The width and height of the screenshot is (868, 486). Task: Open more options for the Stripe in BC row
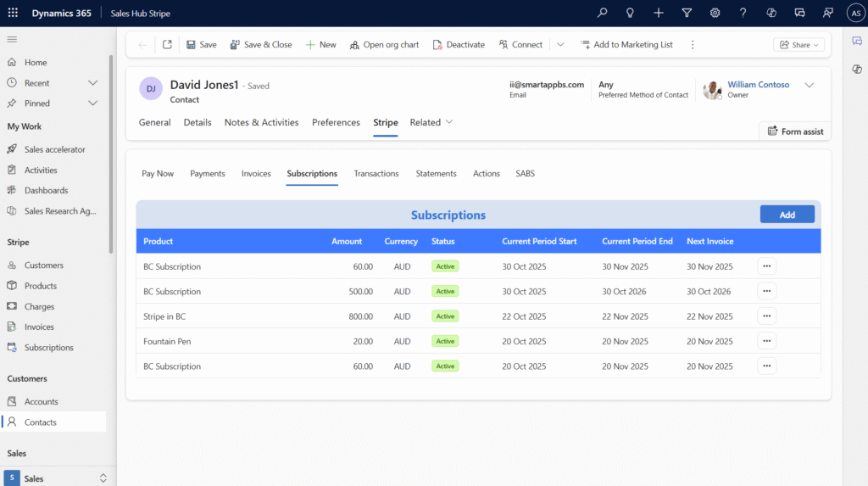coord(766,316)
